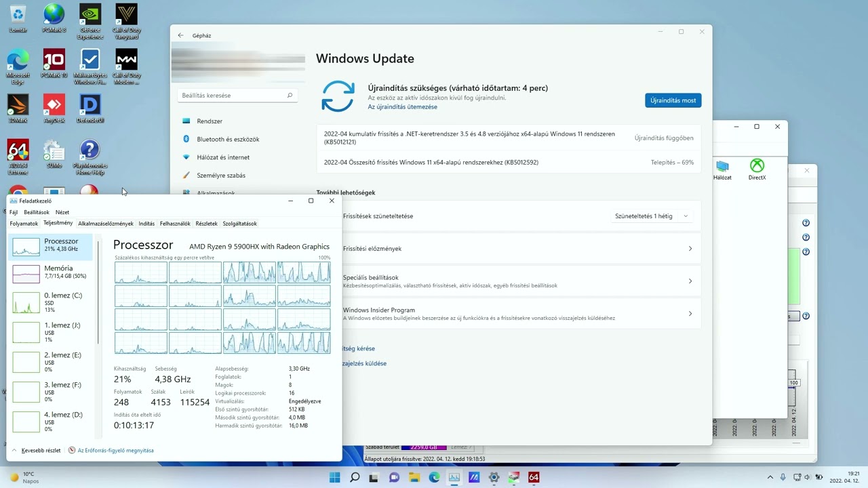Go back in Settings with back arrow

pyautogui.click(x=180, y=35)
